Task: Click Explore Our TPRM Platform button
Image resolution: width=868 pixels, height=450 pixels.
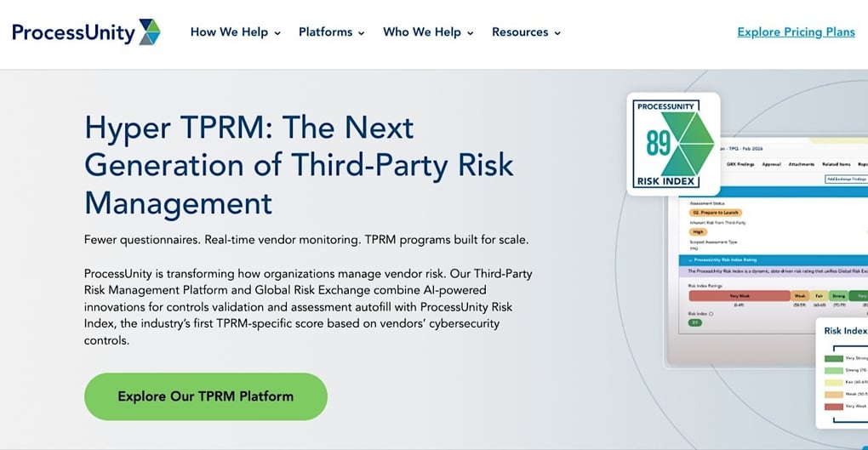Action: click(205, 396)
